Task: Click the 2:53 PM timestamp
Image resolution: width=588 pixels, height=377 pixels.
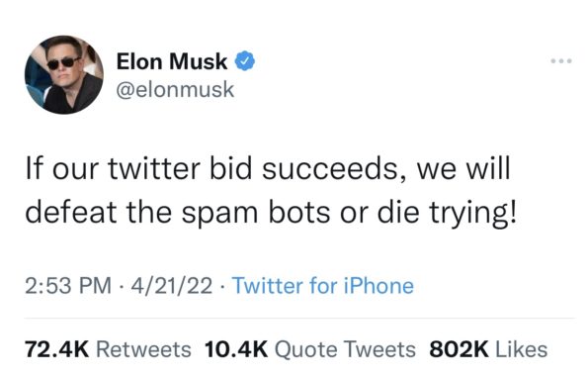Action: click(x=68, y=286)
